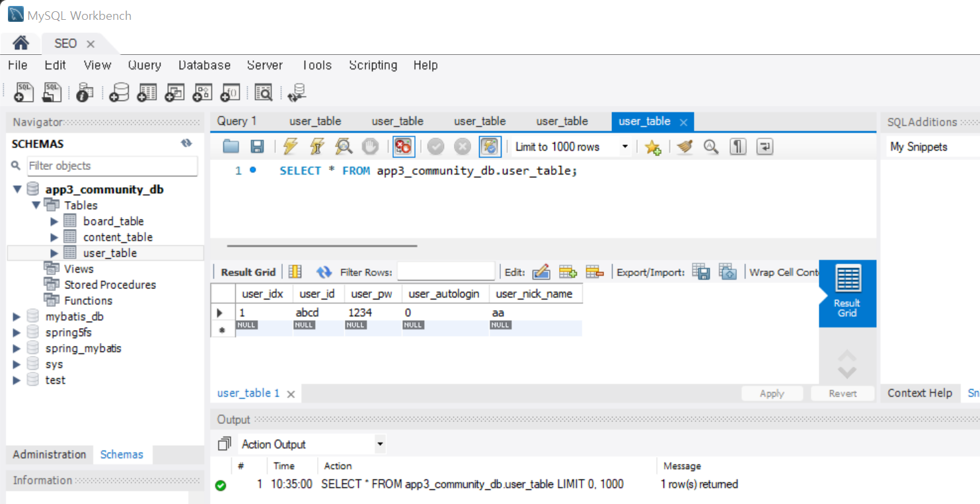Image resolution: width=980 pixels, height=504 pixels.
Task: Switch to the Query 1 tab
Action: [237, 121]
